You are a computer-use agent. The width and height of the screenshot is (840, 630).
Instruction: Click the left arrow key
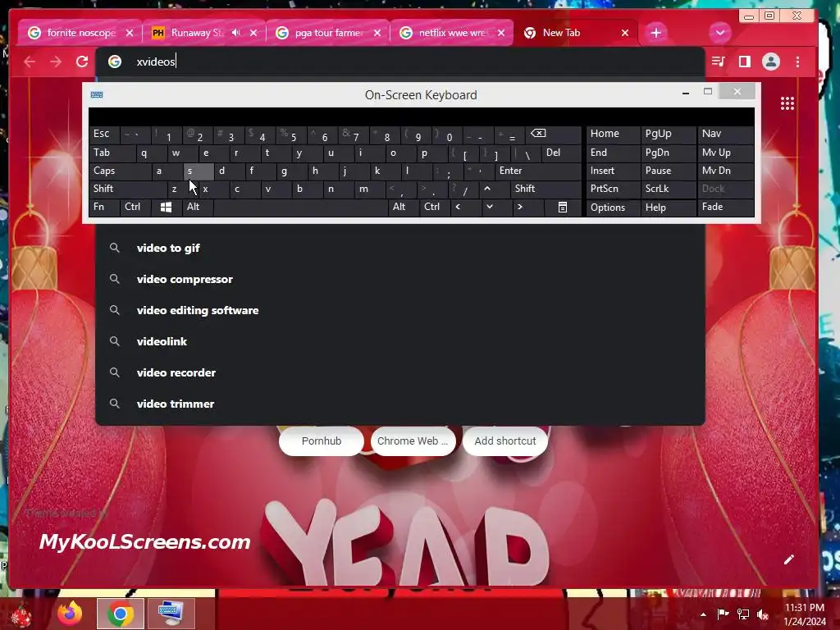coord(464,207)
